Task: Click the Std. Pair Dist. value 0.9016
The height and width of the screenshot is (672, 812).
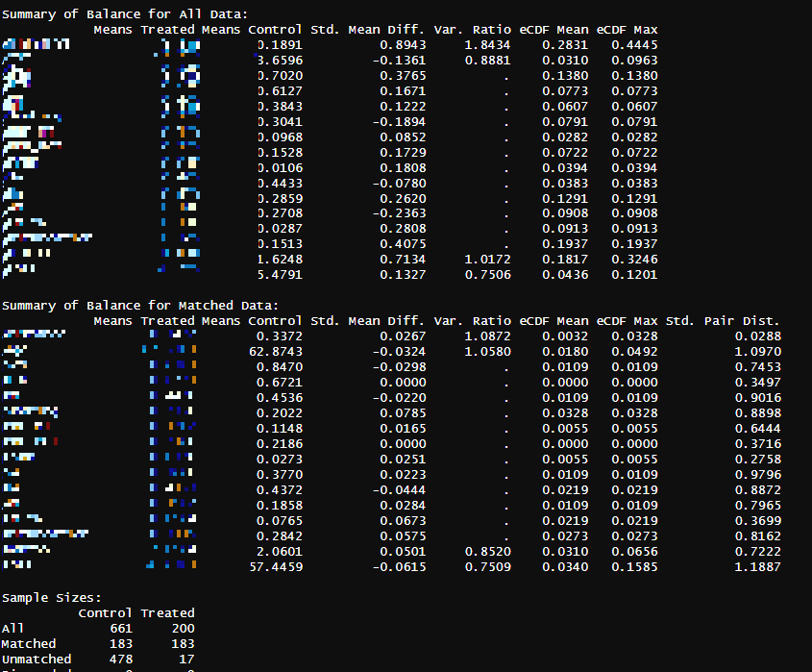Action: 757,398
